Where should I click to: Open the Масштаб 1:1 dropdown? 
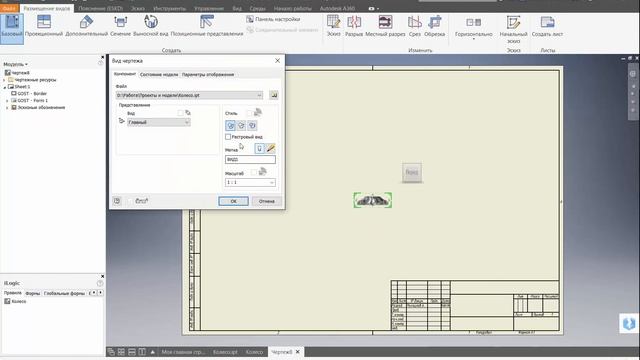pos(250,182)
